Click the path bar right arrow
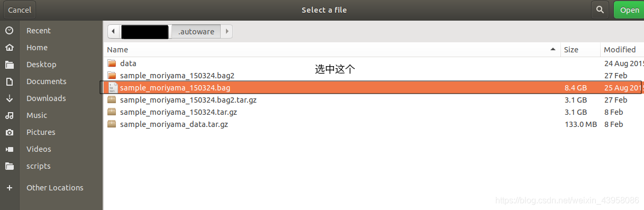644x210 pixels. pos(226,32)
